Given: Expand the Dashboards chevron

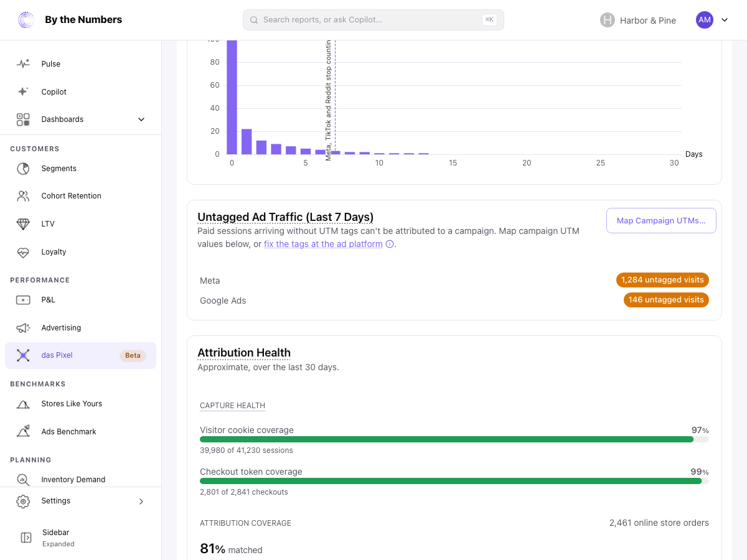Looking at the screenshot, I should coord(141,119).
